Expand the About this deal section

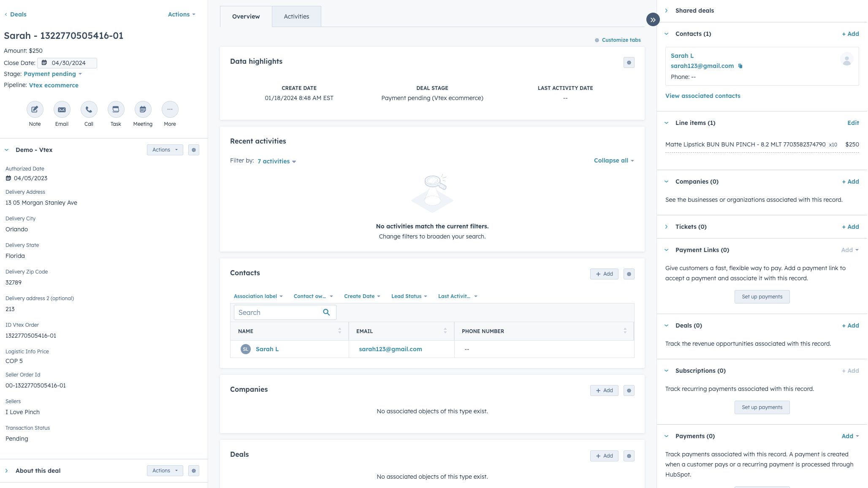coord(7,471)
